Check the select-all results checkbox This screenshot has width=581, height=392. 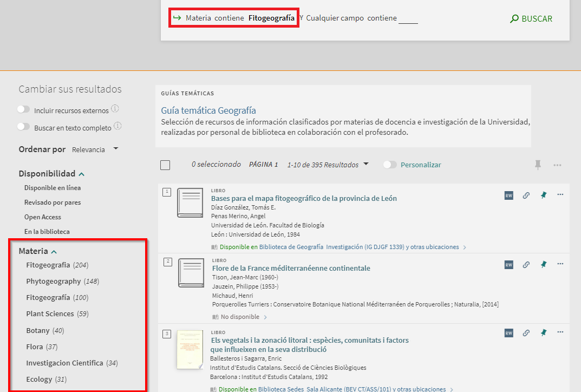pos(165,165)
